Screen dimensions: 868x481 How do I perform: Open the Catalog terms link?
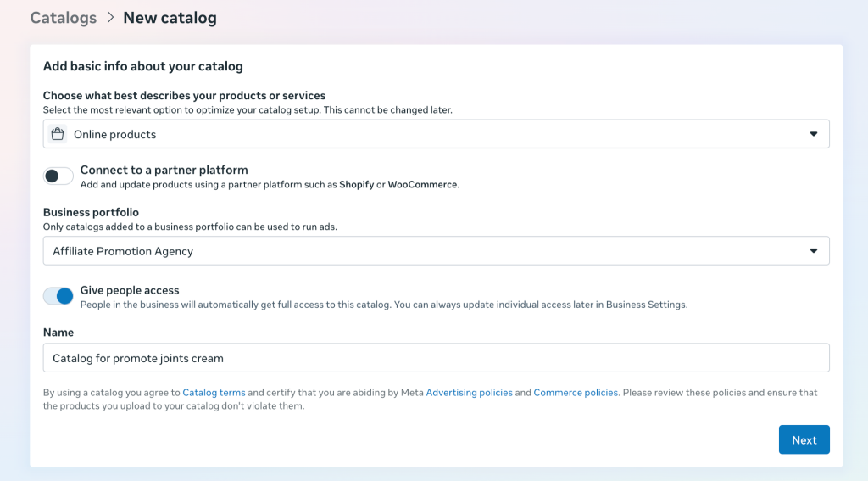pos(214,392)
